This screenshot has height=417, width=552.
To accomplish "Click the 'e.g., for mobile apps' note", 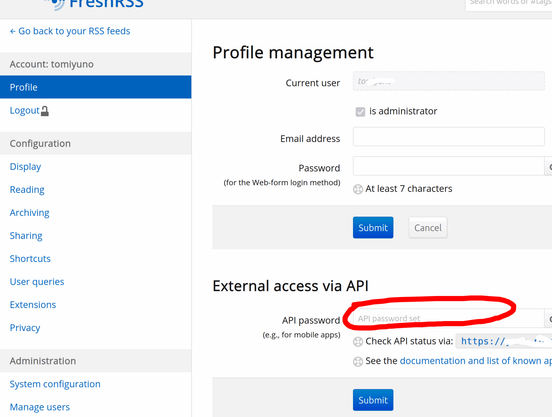I will click(x=301, y=335).
